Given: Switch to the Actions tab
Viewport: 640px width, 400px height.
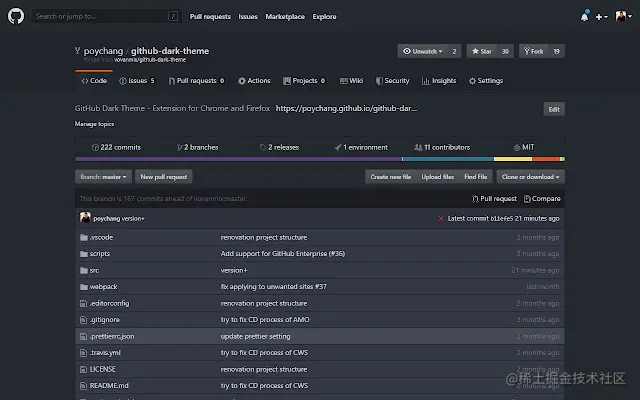Looking at the screenshot, I should click(254, 81).
